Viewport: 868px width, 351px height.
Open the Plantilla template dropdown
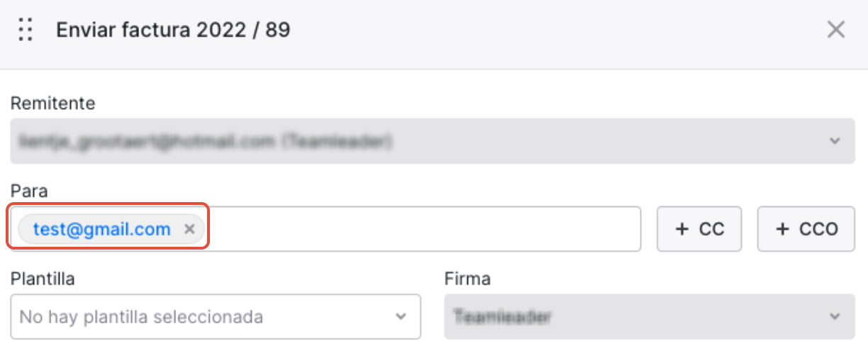pos(216,316)
